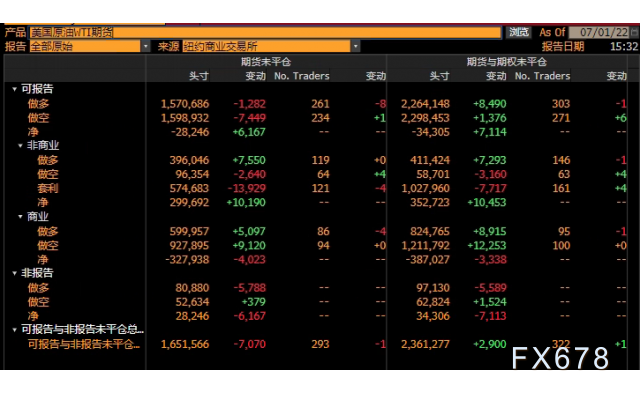Screen dimensions: 640x394
Task: Collapse the 非商业 tree section
Action: click(20, 146)
